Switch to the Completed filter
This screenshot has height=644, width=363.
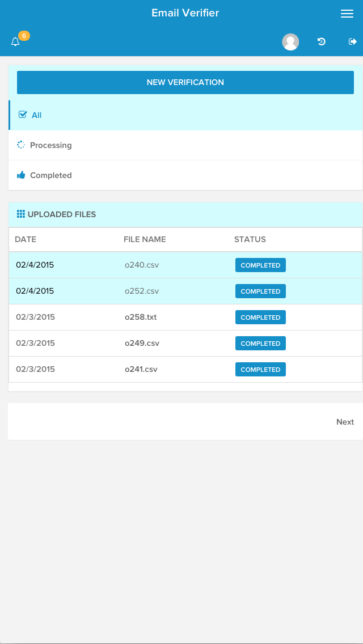[186, 175]
